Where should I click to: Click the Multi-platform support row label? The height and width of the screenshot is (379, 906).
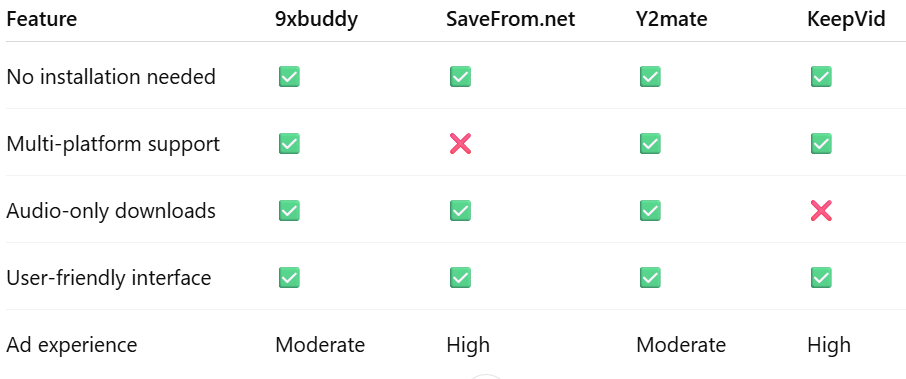tap(113, 144)
